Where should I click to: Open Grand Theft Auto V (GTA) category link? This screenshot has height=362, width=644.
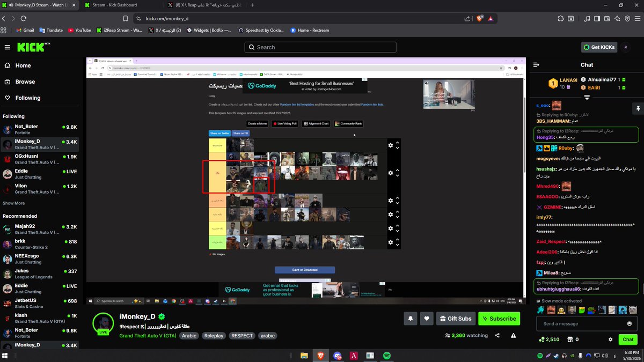pyautogui.click(x=148, y=336)
